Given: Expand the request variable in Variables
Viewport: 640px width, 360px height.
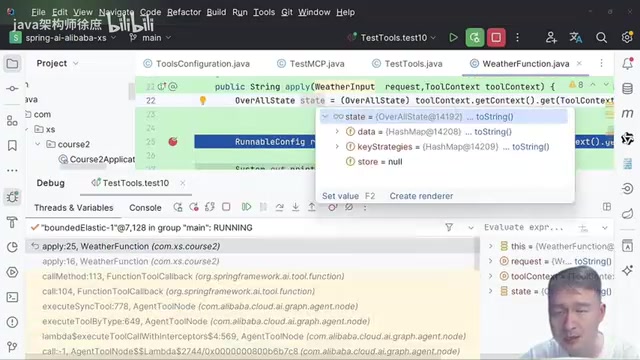Looking at the screenshot, I should point(491,261).
